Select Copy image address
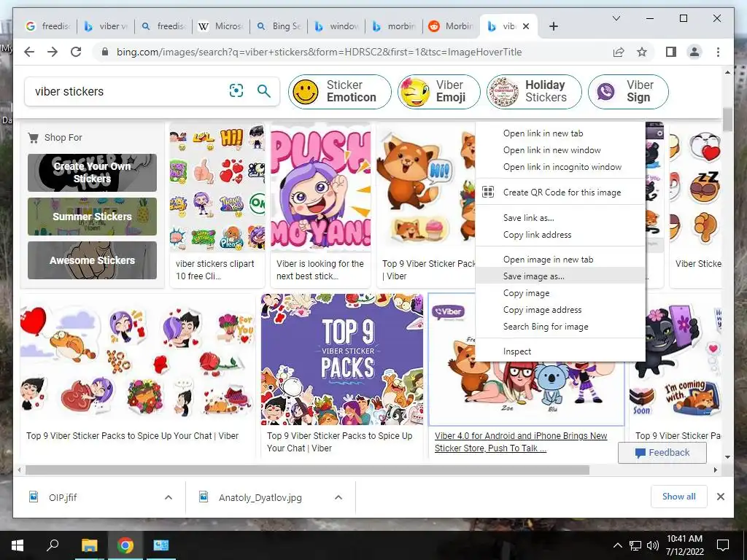This screenshot has width=747, height=560. click(x=560, y=309)
